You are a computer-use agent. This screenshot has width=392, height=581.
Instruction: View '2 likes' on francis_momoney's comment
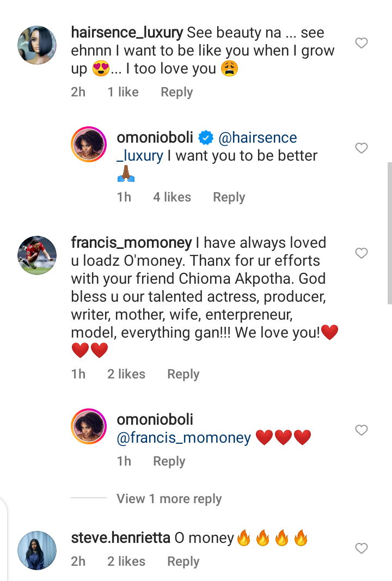[126, 374]
